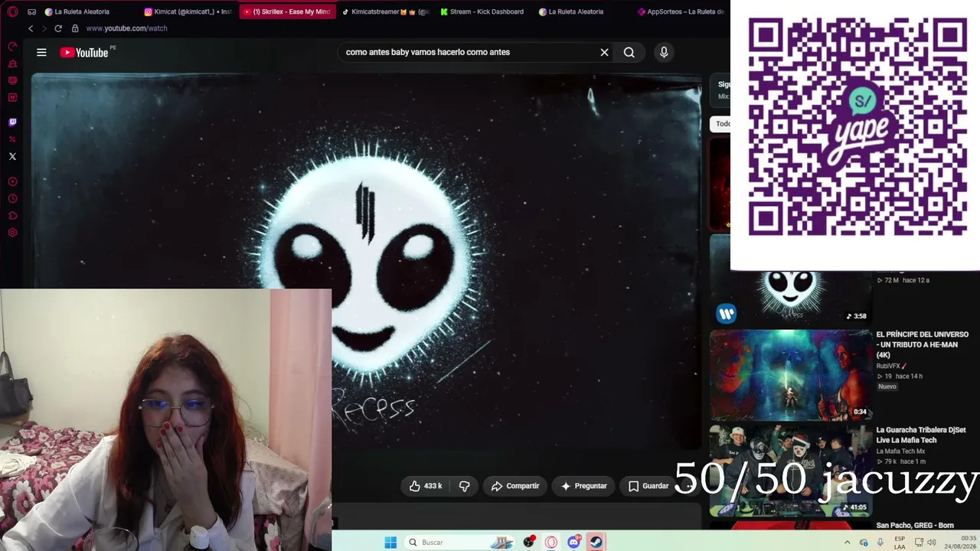Screen dimensions: 980x551
Task: Open YouTube hamburger guide menu
Action: click(x=41, y=52)
